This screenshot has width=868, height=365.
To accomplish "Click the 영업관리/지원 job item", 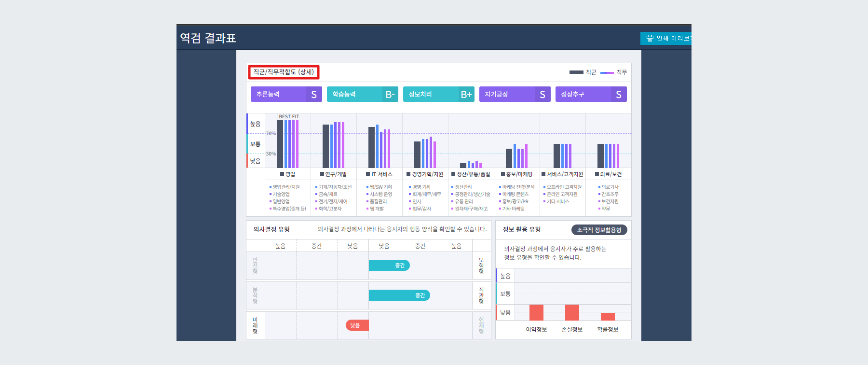I will [285, 187].
